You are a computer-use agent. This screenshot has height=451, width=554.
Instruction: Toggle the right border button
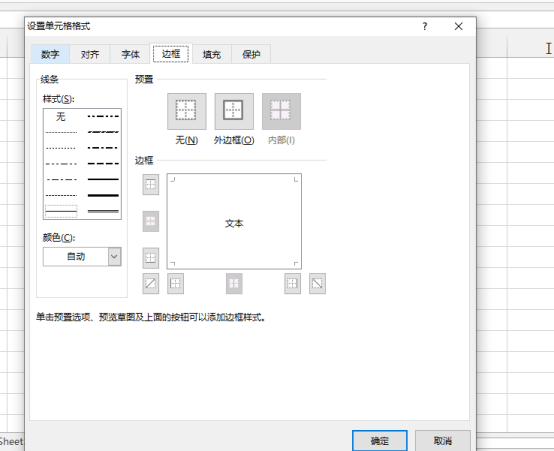pos(293,283)
